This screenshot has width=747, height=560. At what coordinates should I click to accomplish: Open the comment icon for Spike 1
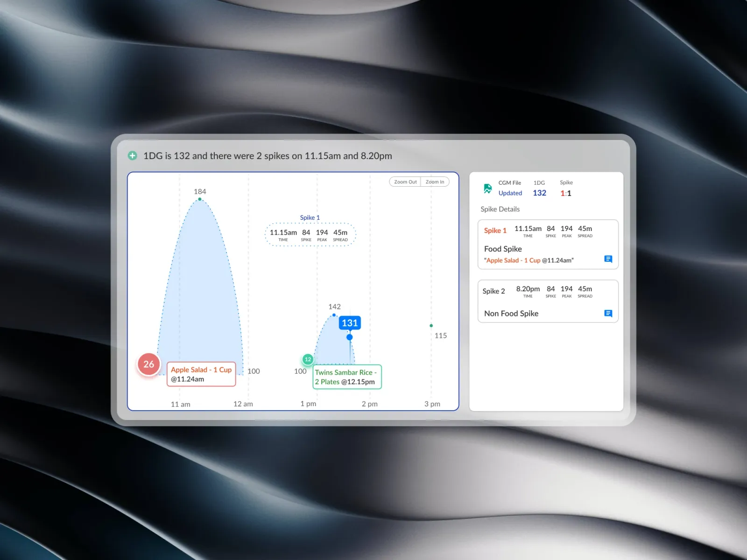608,259
